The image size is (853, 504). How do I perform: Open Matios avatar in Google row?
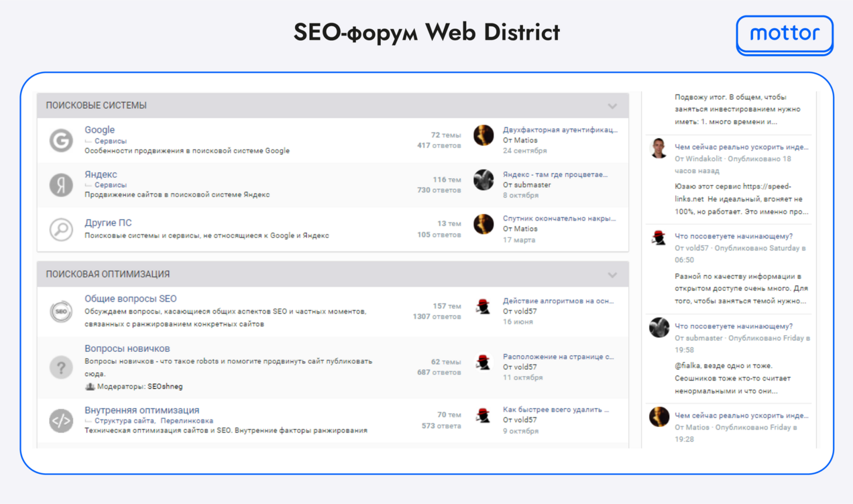coord(484,135)
